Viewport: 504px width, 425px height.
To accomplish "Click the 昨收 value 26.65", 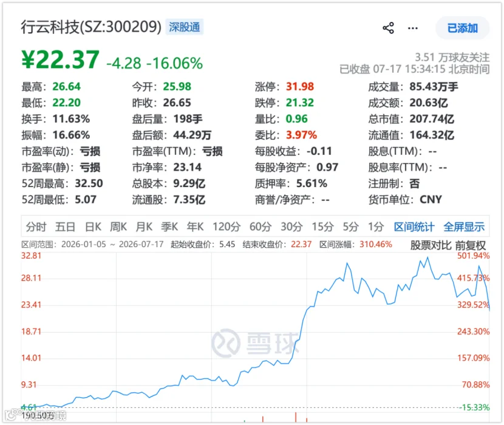I will tap(177, 103).
